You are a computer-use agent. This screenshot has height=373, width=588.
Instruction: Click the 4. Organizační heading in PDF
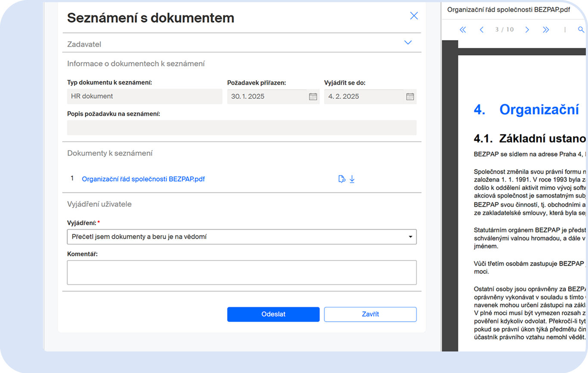click(x=526, y=109)
